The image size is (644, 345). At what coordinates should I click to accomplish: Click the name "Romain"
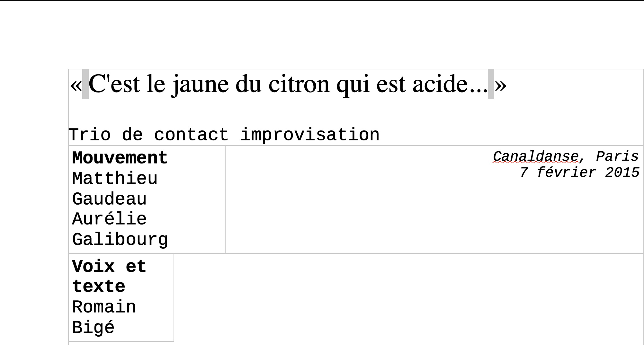pos(104,307)
